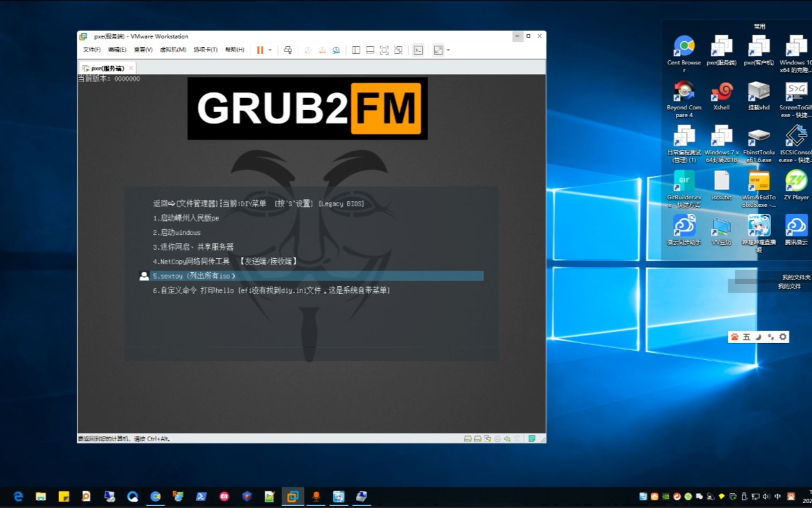Open Windows 7 x64 desktop shortcut

(x=722, y=144)
